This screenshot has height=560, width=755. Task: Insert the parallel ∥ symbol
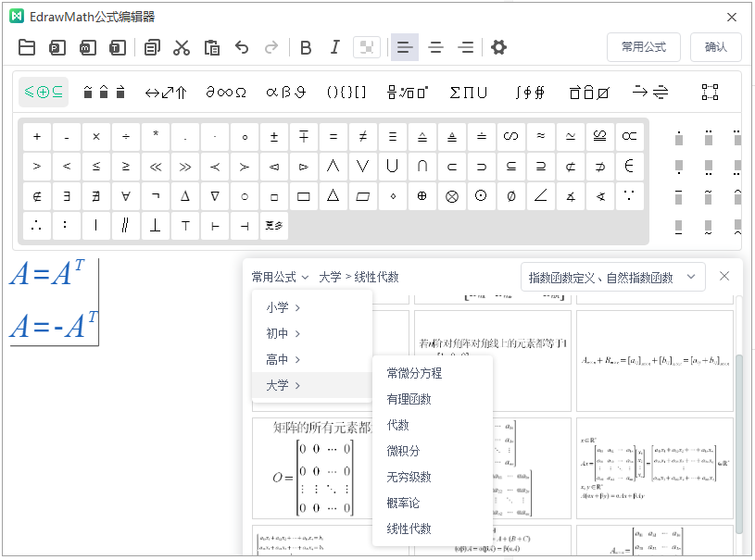126,226
